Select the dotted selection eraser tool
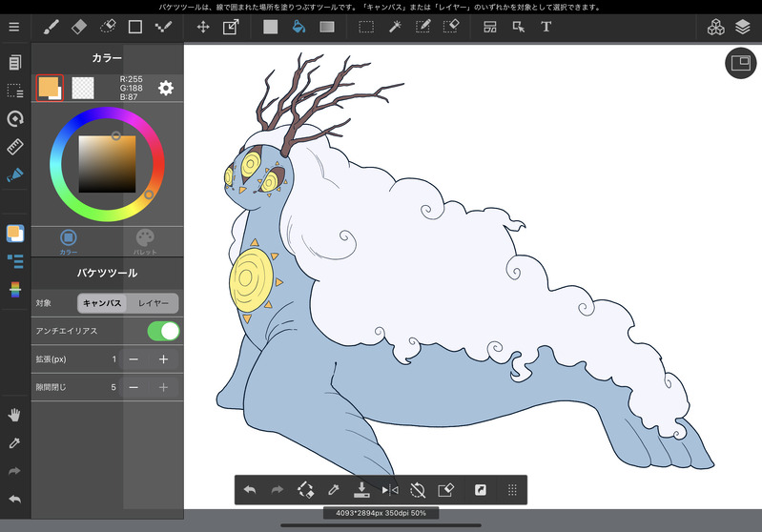The image size is (762, 532). 108,27
